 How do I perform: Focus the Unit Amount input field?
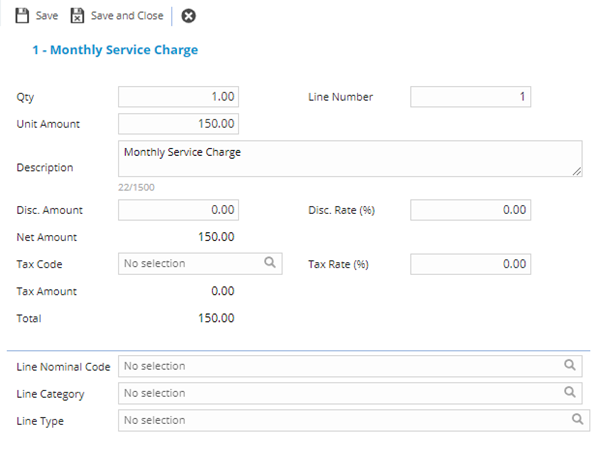(178, 124)
